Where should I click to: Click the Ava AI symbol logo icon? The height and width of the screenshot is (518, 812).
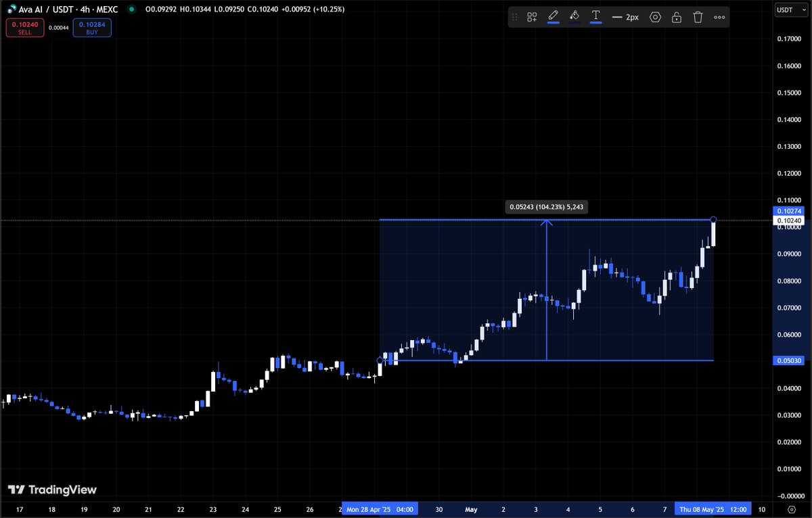11,10
